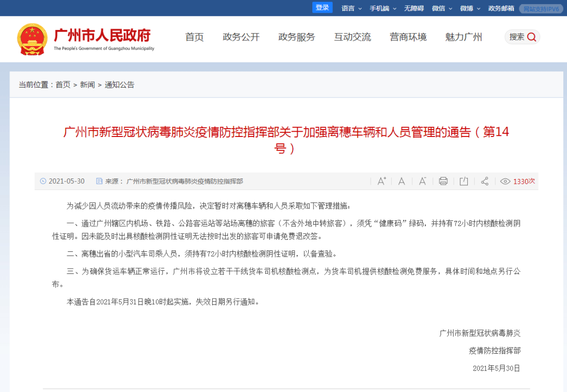Expand the 语言 language dropdown
Screen dimensions: 567x392
pyautogui.click(x=351, y=8)
